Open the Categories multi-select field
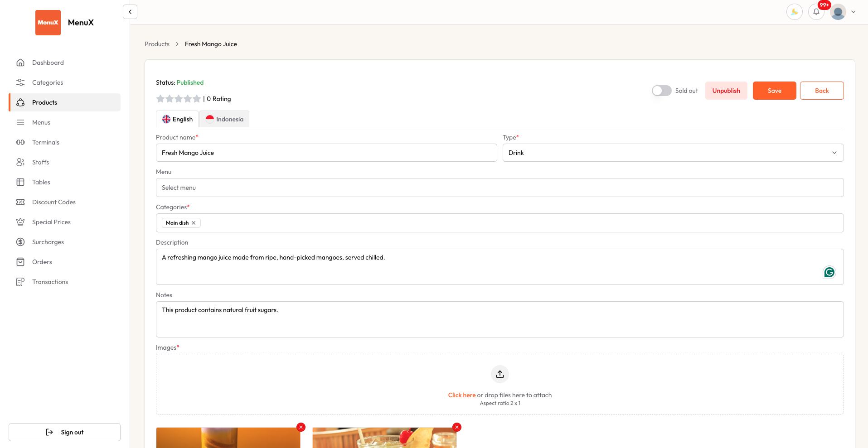Image resolution: width=868 pixels, height=448 pixels. point(500,223)
